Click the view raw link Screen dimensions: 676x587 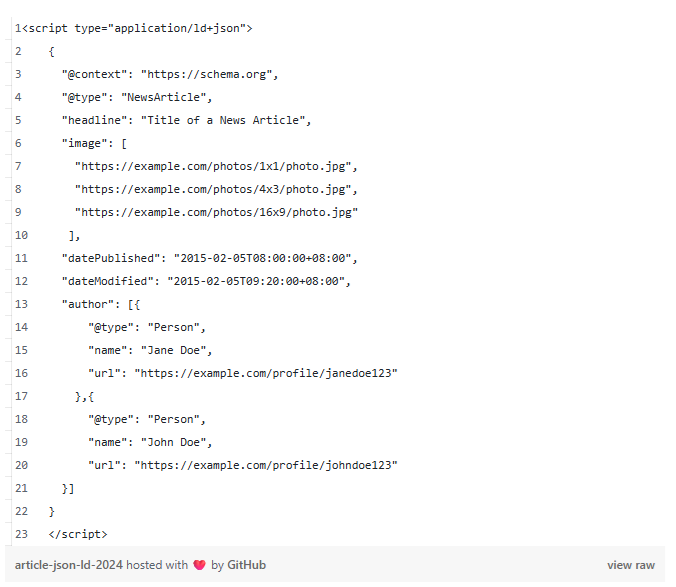click(x=631, y=565)
